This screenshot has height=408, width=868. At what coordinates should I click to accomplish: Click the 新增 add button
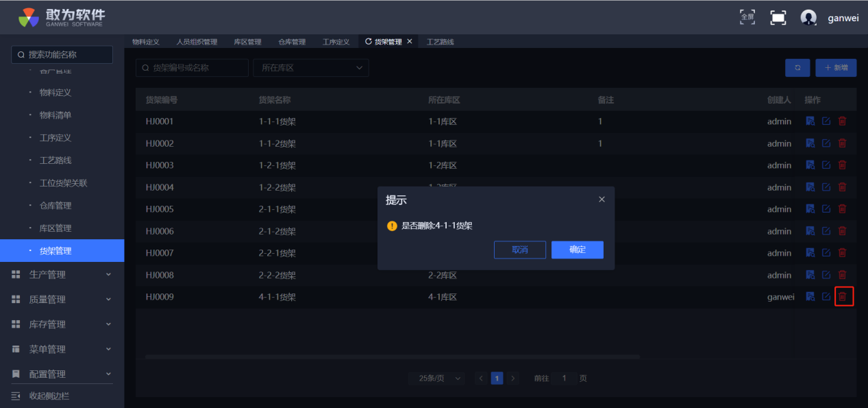[836, 68]
